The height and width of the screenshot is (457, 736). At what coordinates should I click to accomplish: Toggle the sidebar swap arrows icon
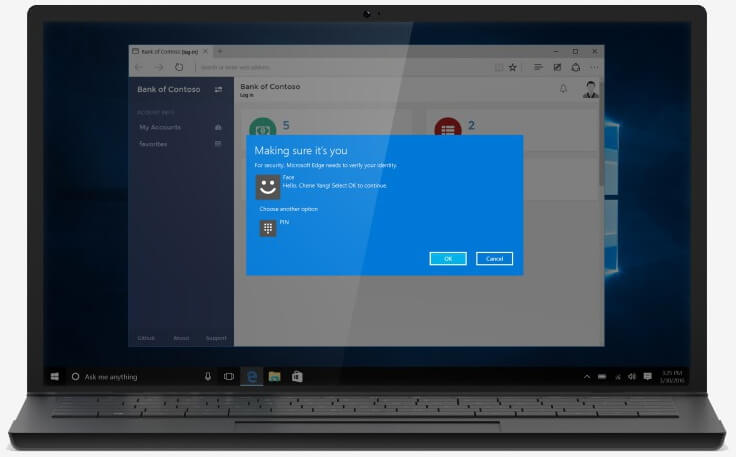point(218,90)
